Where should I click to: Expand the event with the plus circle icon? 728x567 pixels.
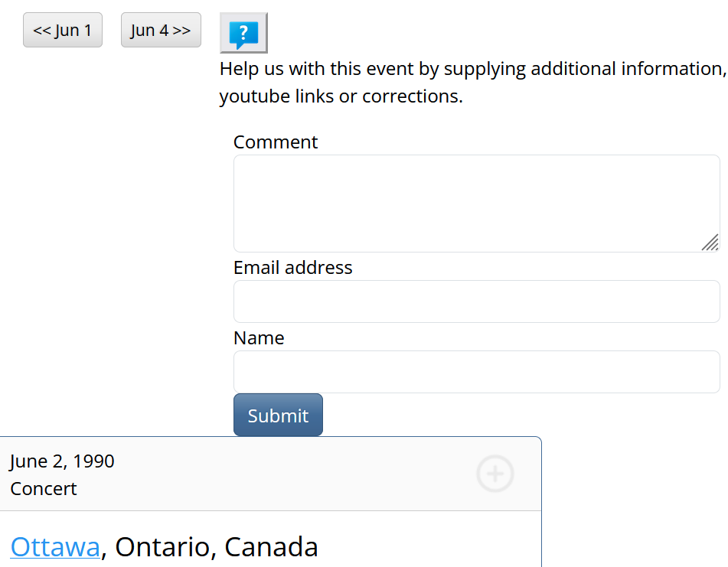[x=495, y=474]
